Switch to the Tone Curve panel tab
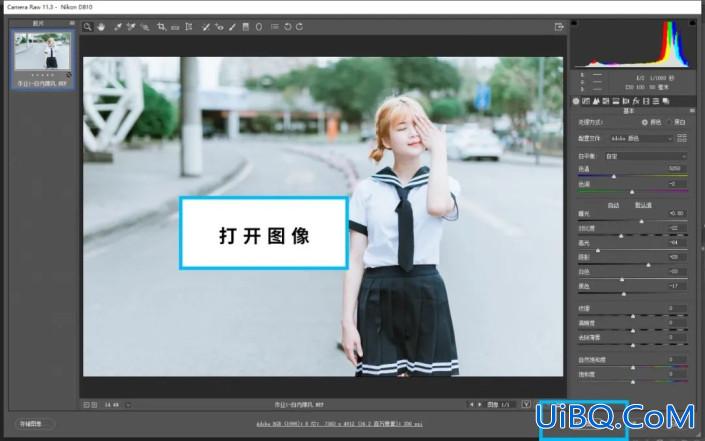 pos(586,101)
